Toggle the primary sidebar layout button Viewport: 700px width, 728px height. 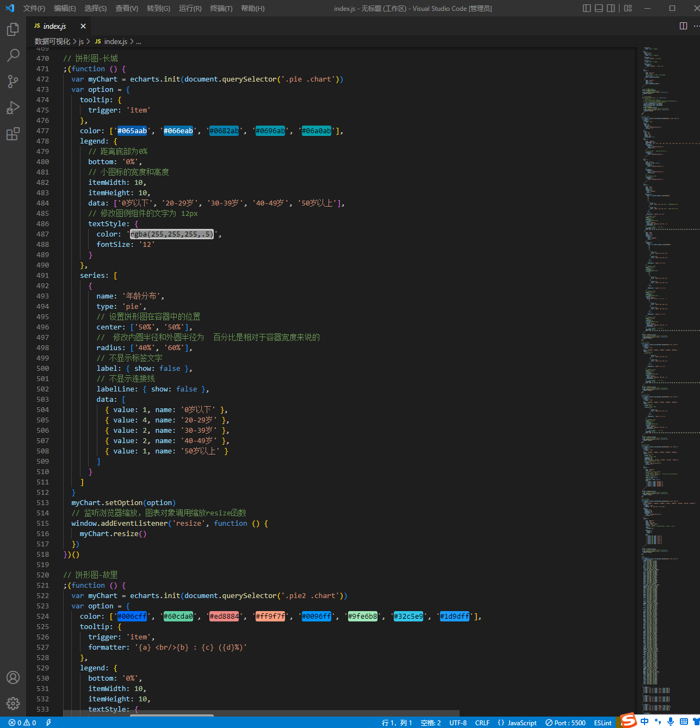(586, 8)
